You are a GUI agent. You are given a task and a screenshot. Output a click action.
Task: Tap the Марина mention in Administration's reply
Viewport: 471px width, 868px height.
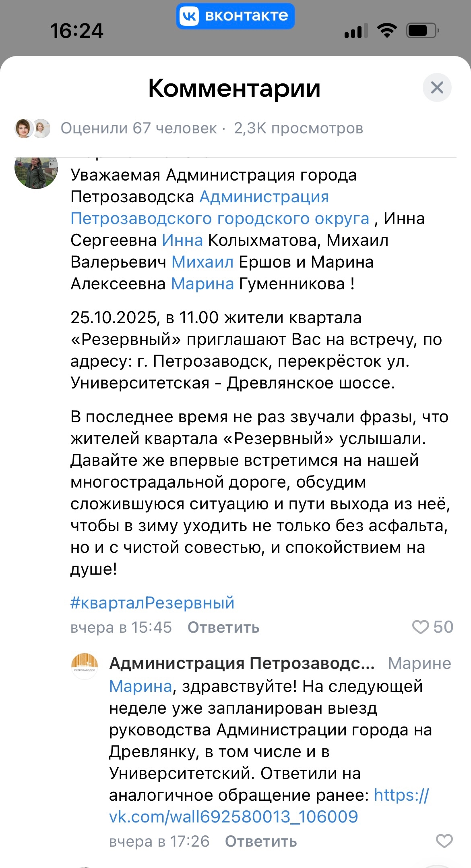[140, 686]
